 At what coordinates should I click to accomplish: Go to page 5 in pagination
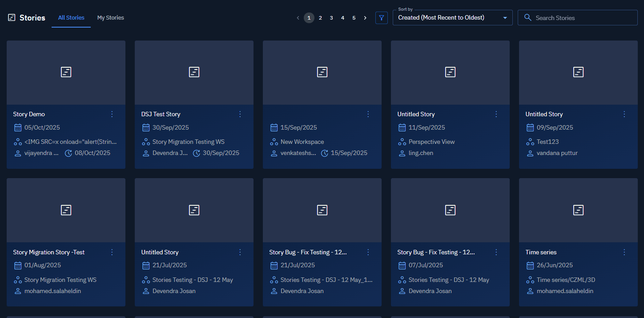354,18
